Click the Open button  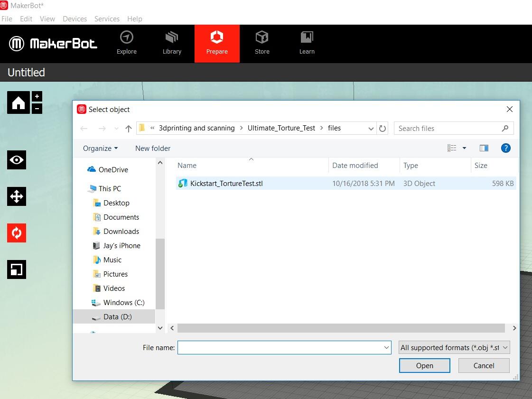point(425,366)
